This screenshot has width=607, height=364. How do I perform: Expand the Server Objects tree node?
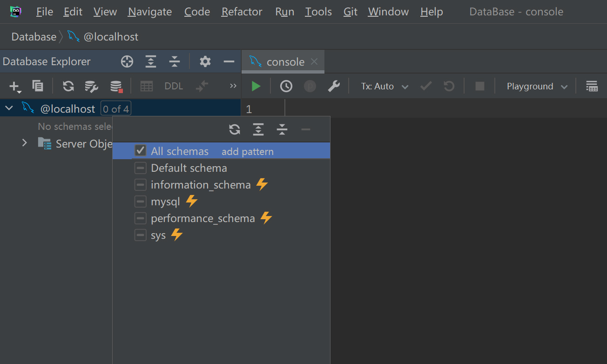coord(25,143)
